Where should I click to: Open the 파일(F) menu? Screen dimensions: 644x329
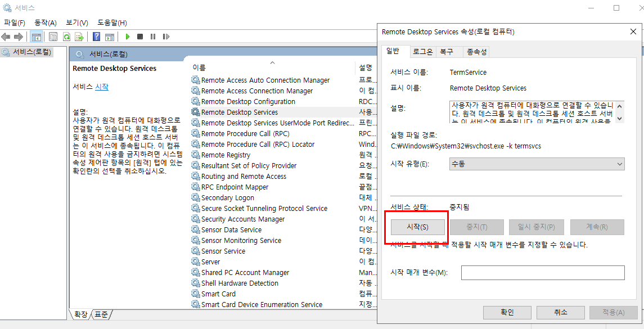(15, 22)
